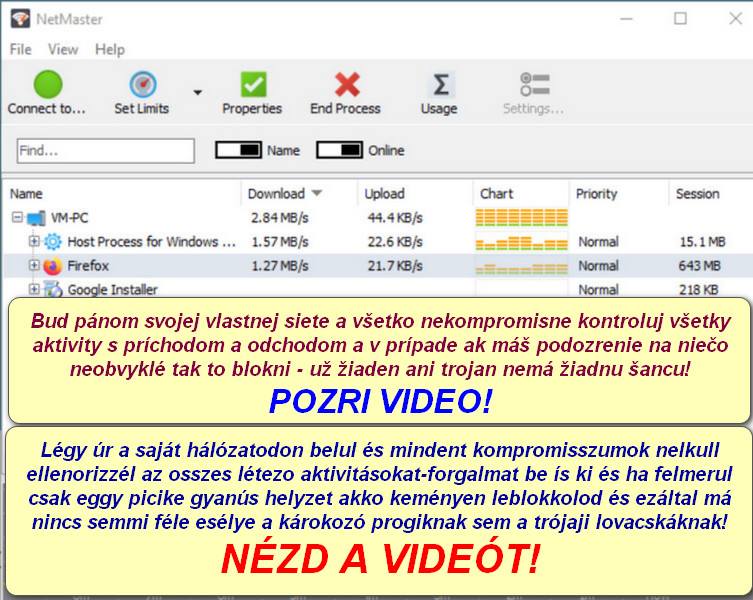Sort by the Upload column header
The image size is (753, 600).
(384, 194)
